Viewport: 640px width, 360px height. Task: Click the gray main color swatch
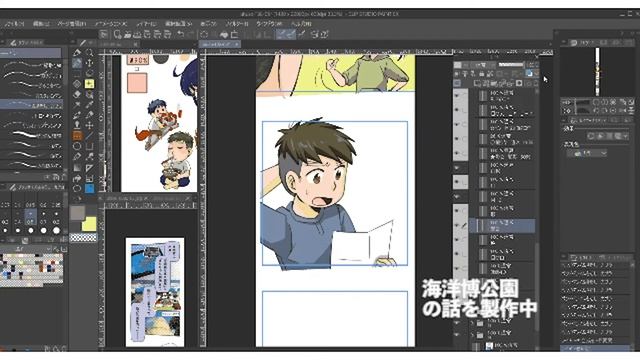pos(78,213)
